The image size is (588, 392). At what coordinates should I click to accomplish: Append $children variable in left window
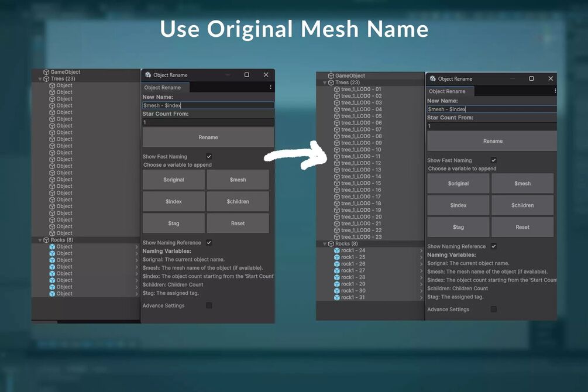click(238, 201)
